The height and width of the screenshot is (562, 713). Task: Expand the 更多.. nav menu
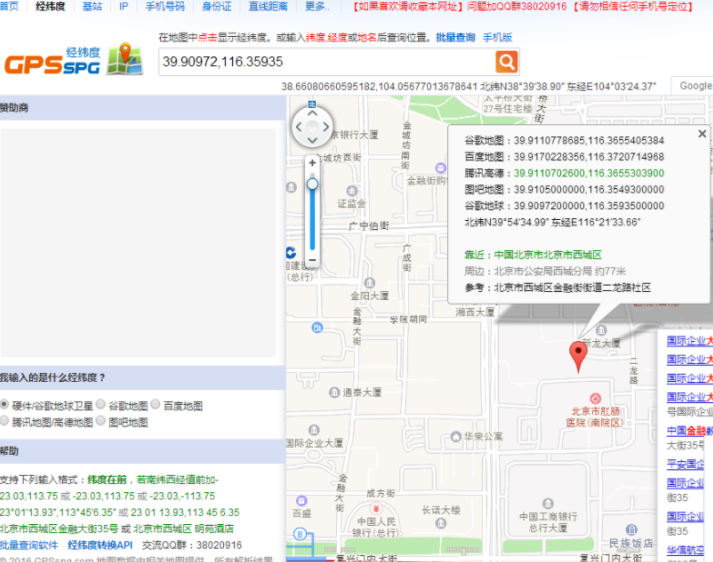click(x=317, y=6)
